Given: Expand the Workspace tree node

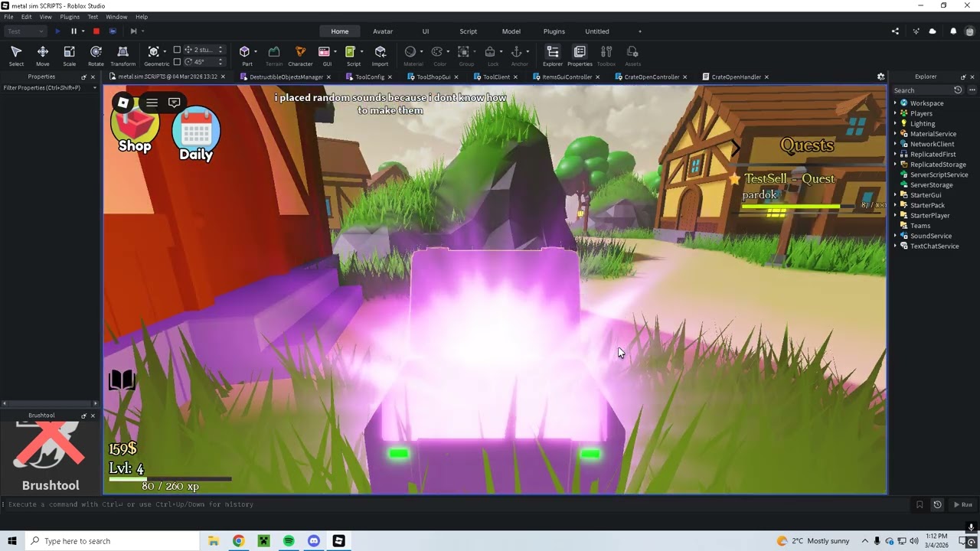Looking at the screenshot, I should tap(895, 103).
